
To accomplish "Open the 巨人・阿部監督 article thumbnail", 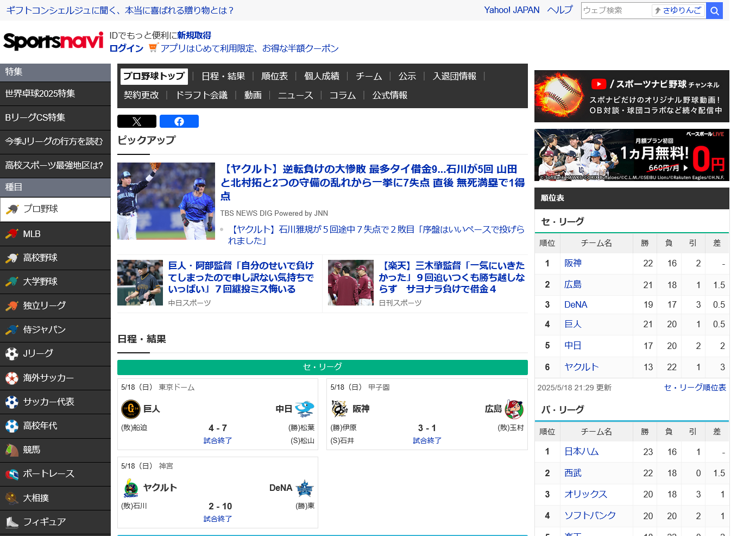I will point(140,283).
